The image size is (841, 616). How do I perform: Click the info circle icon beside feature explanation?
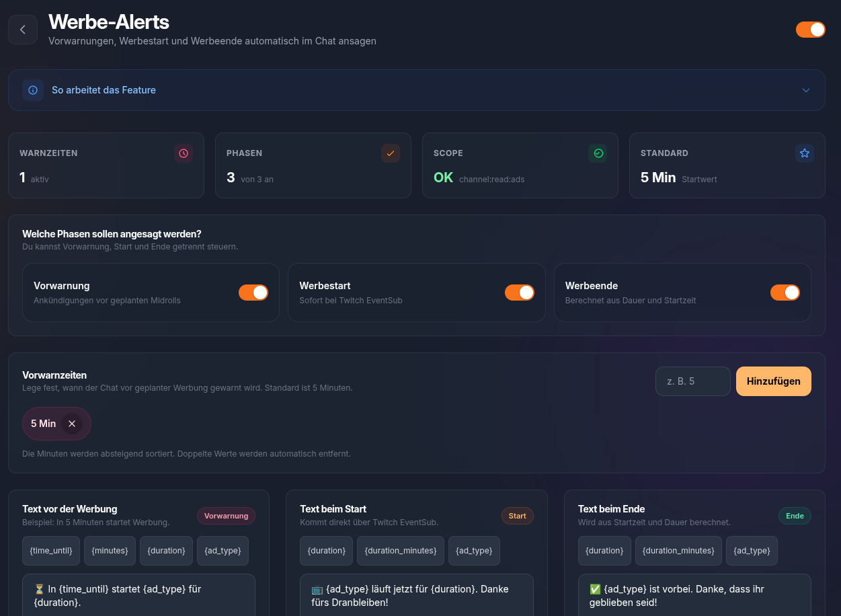(x=33, y=89)
